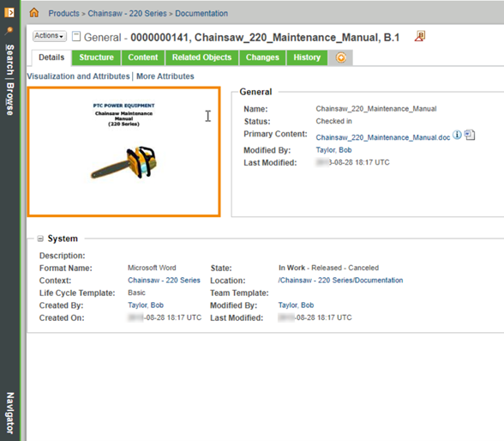Open System Modified By Taylor, Bob link

[296, 305]
